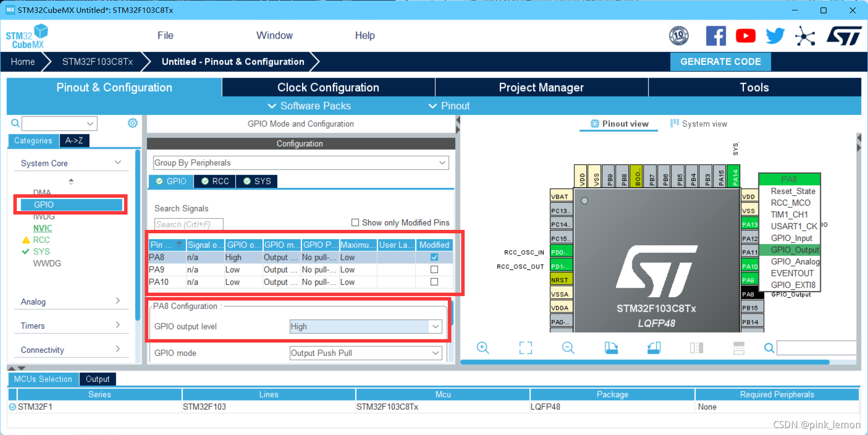868x435 pixels.
Task: Expand the Connectivity category
Action: coord(118,349)
